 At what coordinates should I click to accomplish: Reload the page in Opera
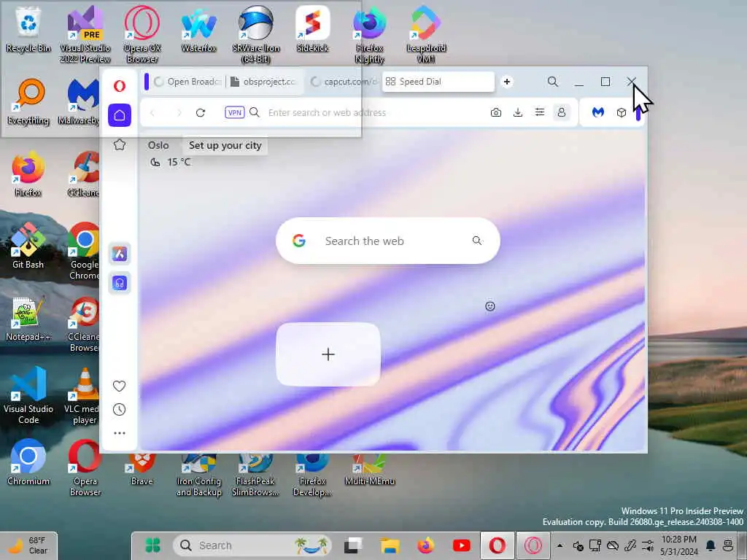point(201,112)
